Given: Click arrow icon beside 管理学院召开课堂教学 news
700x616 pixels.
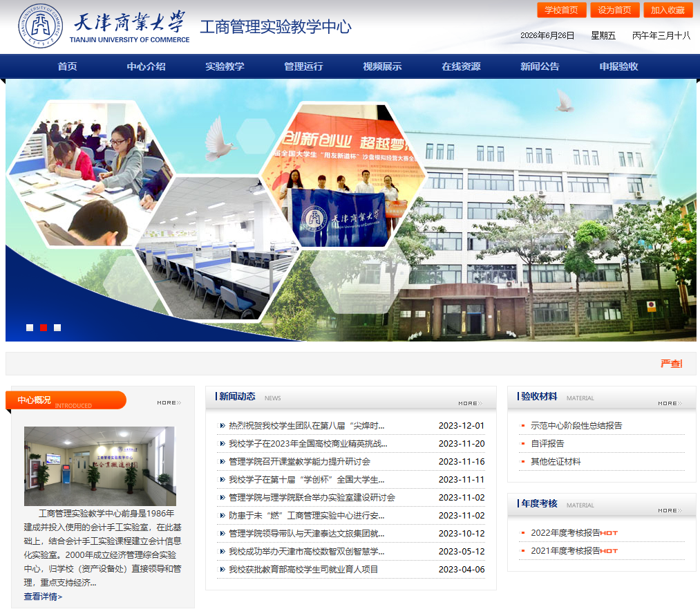Looking at the screenshot, I should [x=221, y=461].
